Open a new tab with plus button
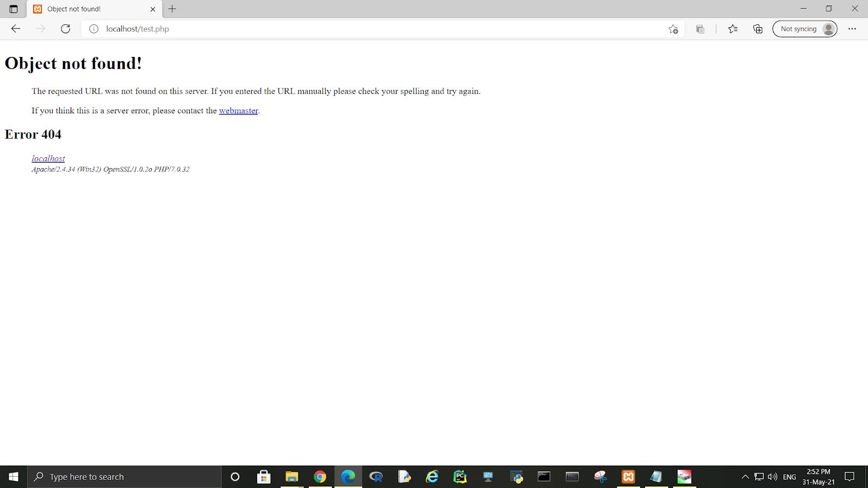868x488 pixels. [x=172, y=9]
